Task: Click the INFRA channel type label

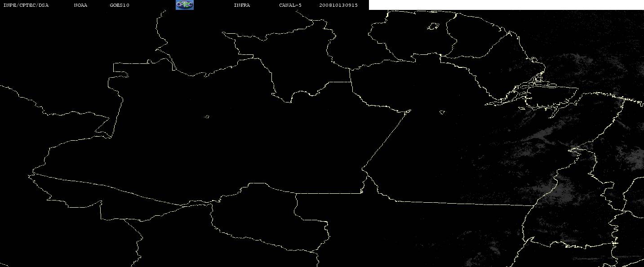Action: coord(242,5)
